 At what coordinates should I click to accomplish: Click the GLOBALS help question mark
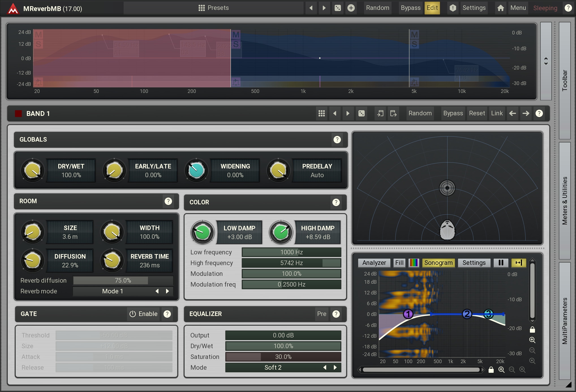[337, 139]
